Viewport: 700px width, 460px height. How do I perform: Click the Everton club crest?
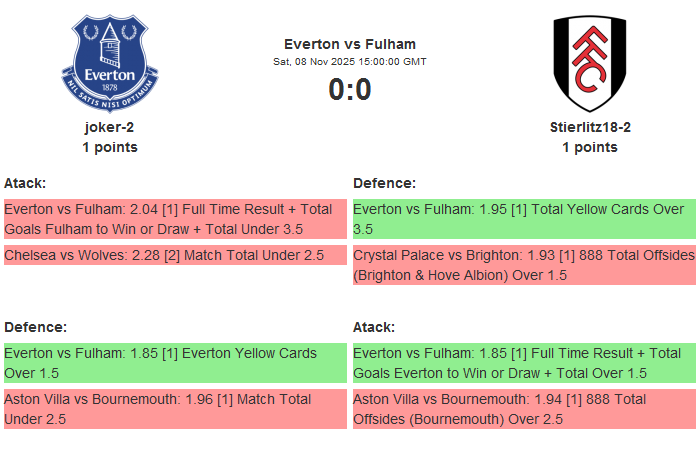pyautogui.click(x=110, y=64)
